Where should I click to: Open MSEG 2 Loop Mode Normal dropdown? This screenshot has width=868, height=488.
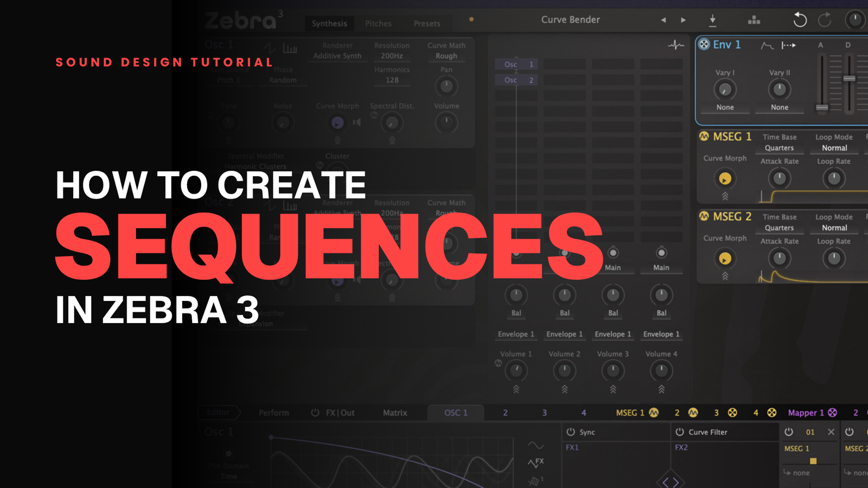coord(834,228)
